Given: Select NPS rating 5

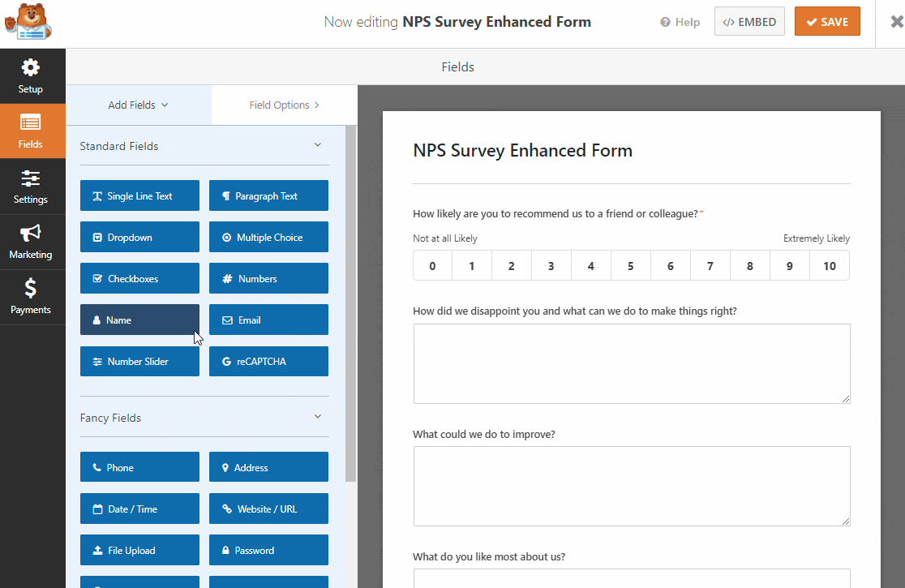Looking at the screenshot, I should point(631,265).
